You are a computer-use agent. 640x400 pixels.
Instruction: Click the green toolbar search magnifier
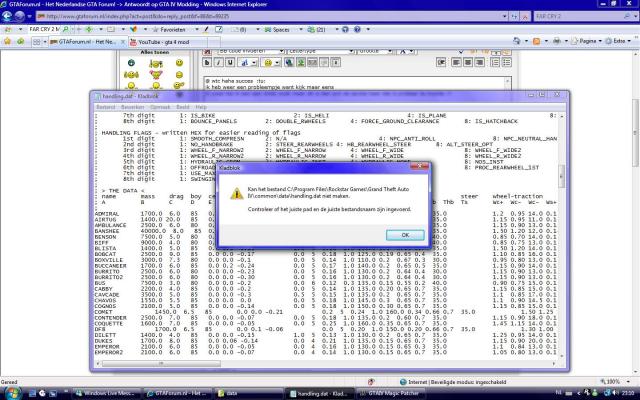[66, 29]
